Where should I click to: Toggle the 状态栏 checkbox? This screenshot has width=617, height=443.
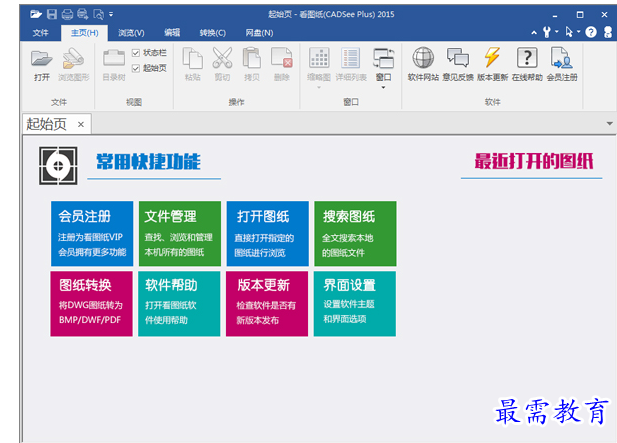click(x=136, y=53)
